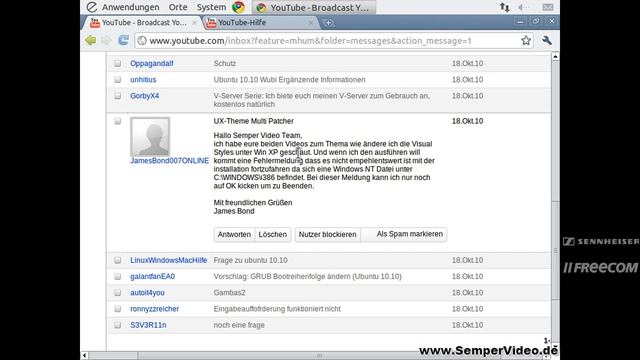Switch to the YouTube-Hilfe tab
Image resolution: width=640 pixels, height=360 pixels.
pos(260,22)
